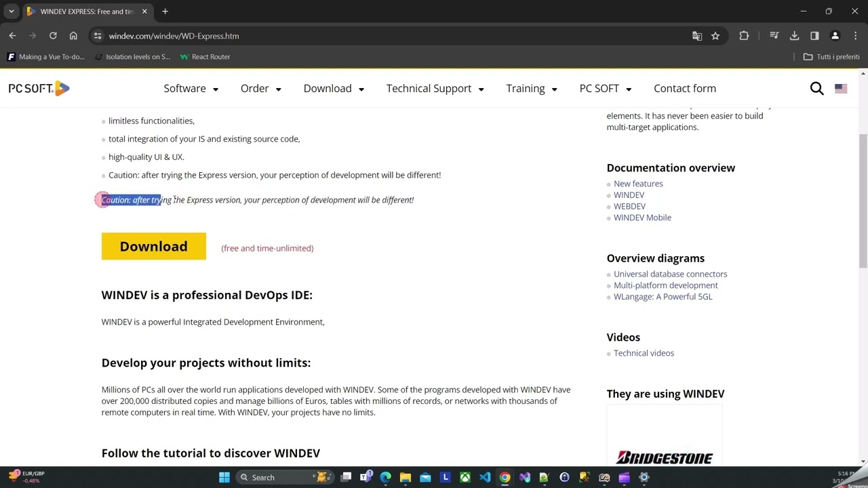Open new browser tab with plus
Image resolution: width=868 pixels, height=488 pixels.
[165, 12]
